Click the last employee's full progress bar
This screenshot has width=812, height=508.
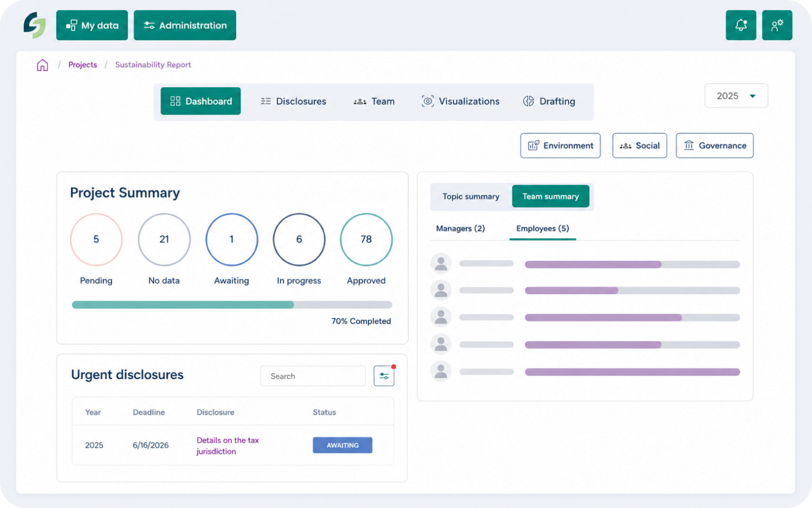pos(632,372)
